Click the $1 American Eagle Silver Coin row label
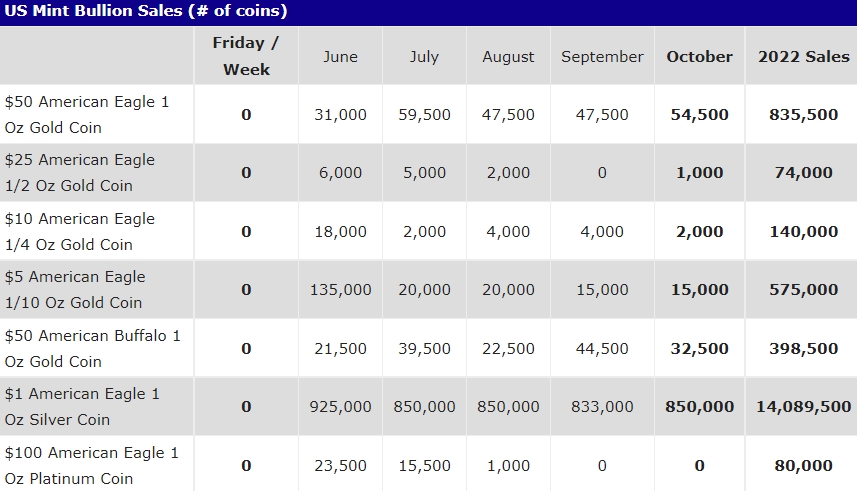The image size is (857, 491). [82, 407]
